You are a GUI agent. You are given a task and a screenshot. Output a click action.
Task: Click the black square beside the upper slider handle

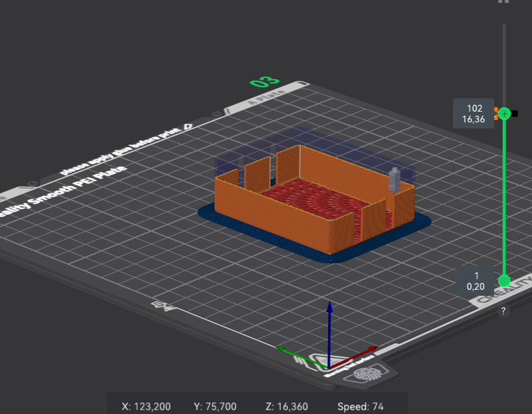515,113
